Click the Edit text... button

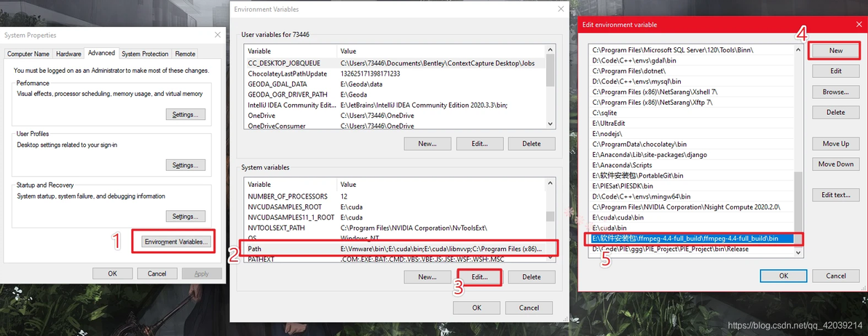point(835,195)
